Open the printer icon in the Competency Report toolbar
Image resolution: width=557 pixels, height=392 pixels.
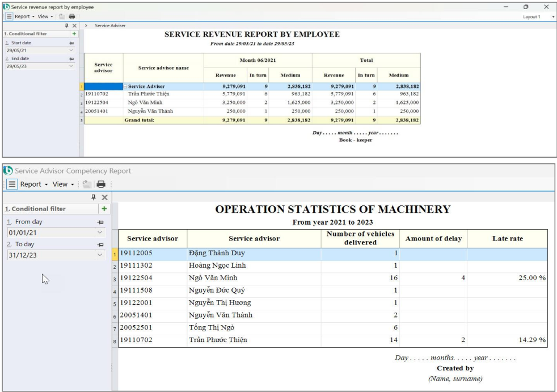100,184
